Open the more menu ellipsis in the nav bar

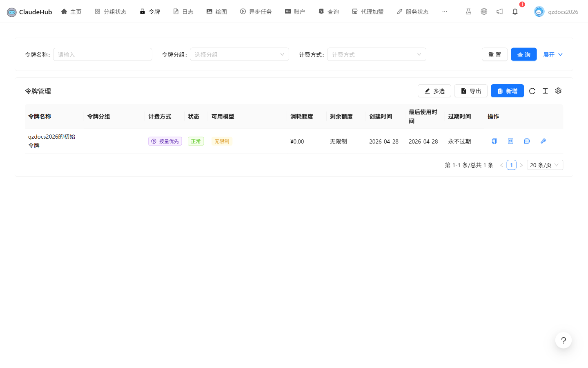[x=445, y=11]
